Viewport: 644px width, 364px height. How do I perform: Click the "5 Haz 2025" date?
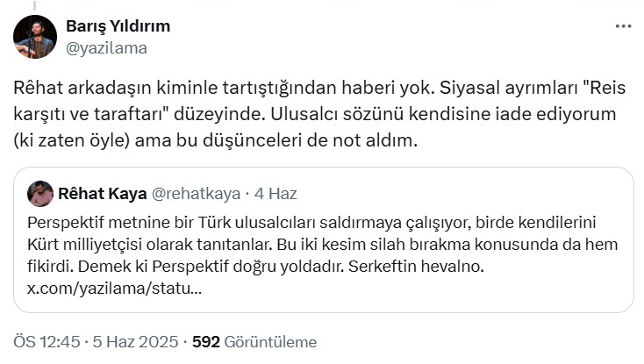[x=137, y=342]
